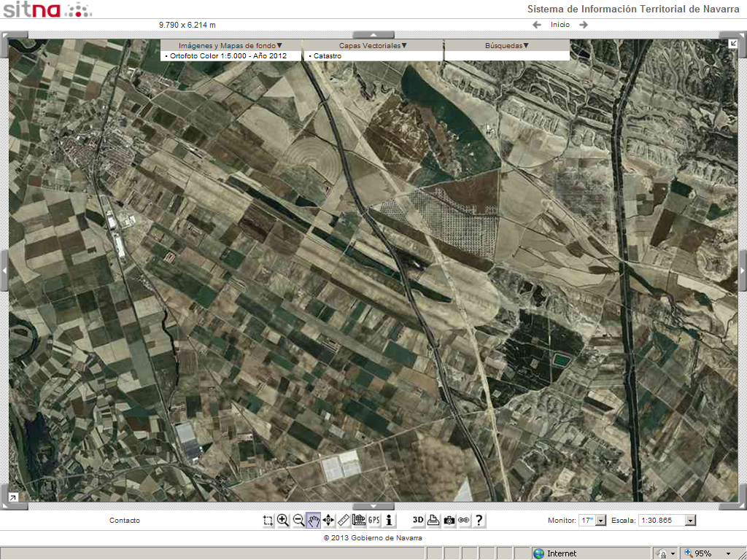Viewport: 747px width, 560px height.
Task: Click the printer icon to print map
Action: click(x=433, y=520)
